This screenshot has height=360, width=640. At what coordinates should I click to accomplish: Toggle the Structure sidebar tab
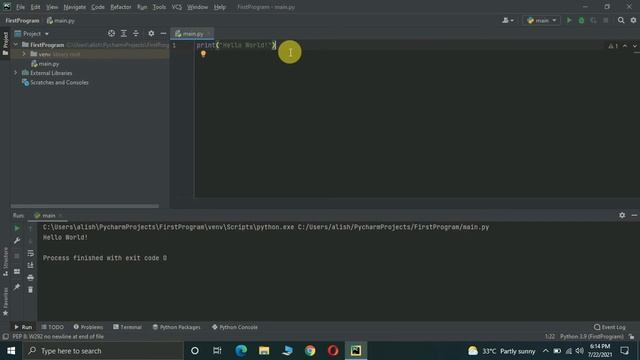click(5, 262)
